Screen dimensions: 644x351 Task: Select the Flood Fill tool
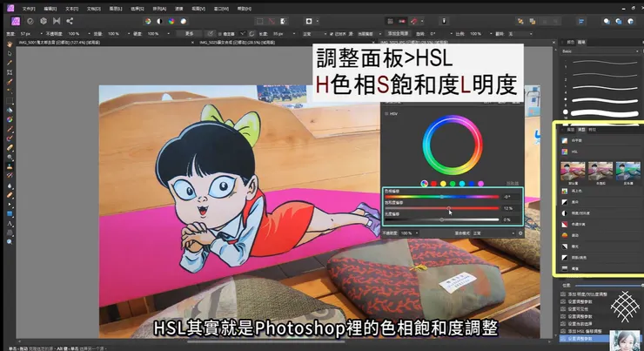click(10, 110)
